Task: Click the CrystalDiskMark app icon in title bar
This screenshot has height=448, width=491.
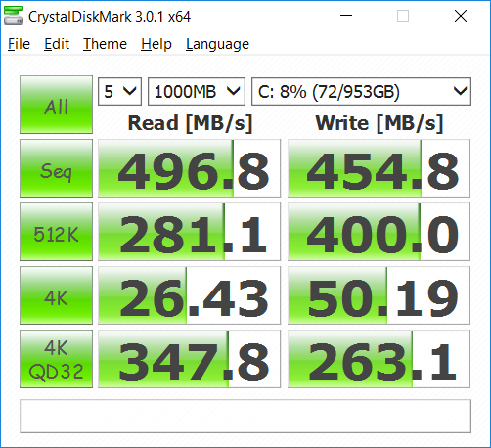Action: pos(14,16)
